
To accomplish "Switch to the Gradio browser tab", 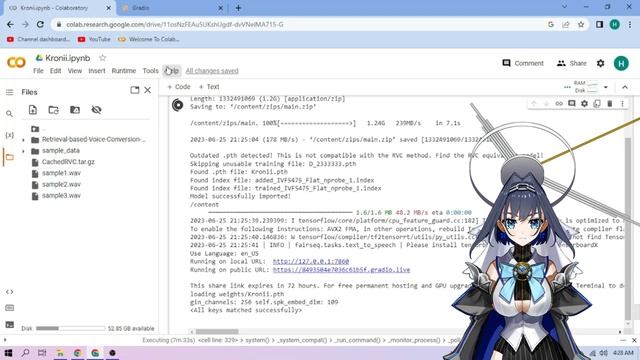I will [x=171, y=8].
